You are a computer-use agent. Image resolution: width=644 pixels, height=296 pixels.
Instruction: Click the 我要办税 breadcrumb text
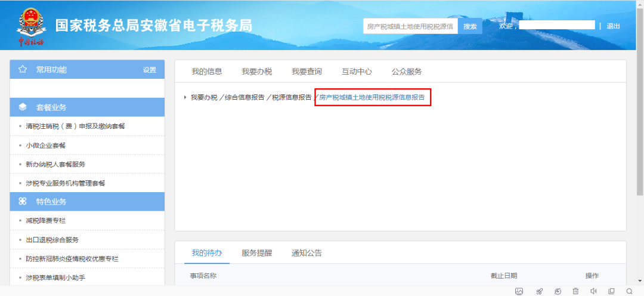point(204,97)
